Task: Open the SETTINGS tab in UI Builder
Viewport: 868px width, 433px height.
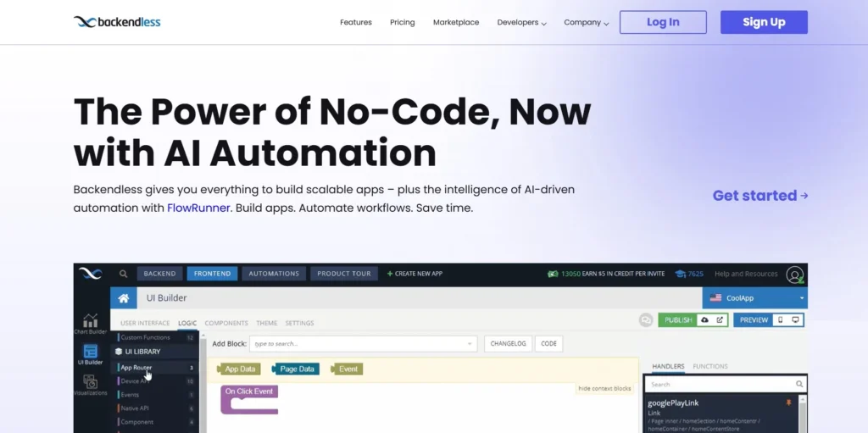Action: [299, 323]
